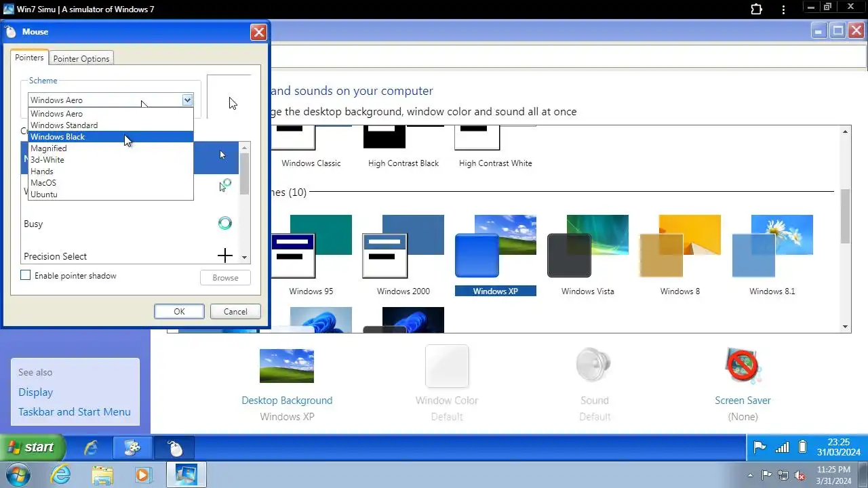Open Internet Explorer in XP taskbar
This screenshot has height=488, width=868.
pos(90,448)
